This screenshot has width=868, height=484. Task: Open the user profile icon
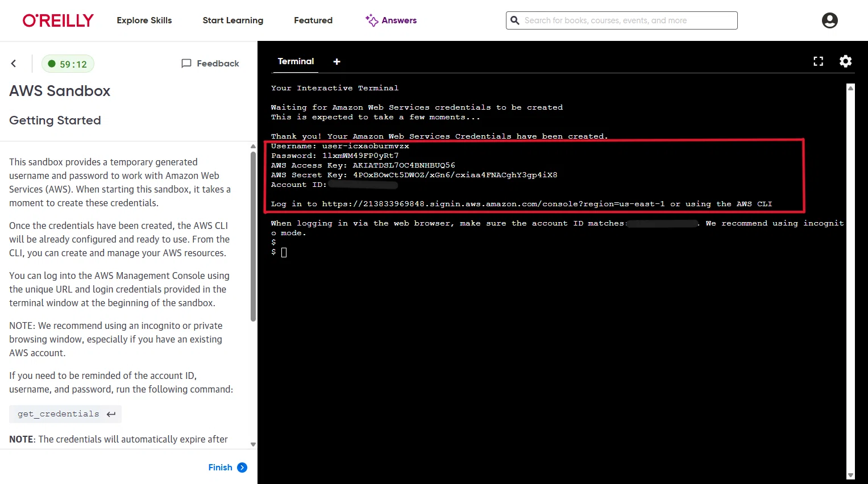pos(830,20)
